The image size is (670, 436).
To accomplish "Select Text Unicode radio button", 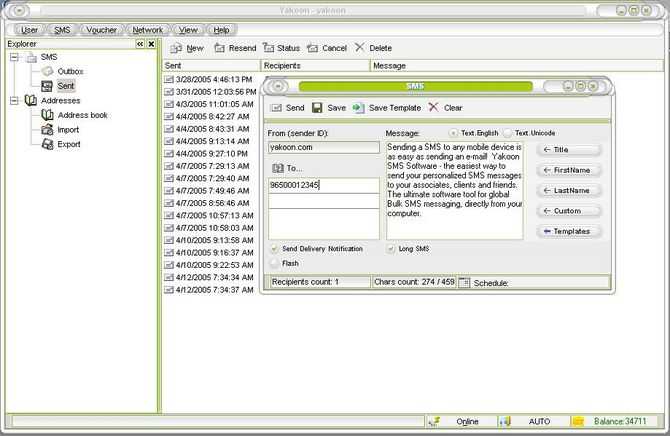I will 507,133.
